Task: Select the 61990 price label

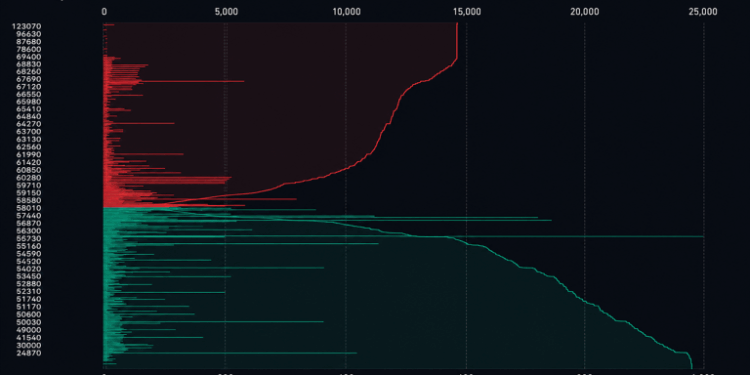Action: (28, 155)
